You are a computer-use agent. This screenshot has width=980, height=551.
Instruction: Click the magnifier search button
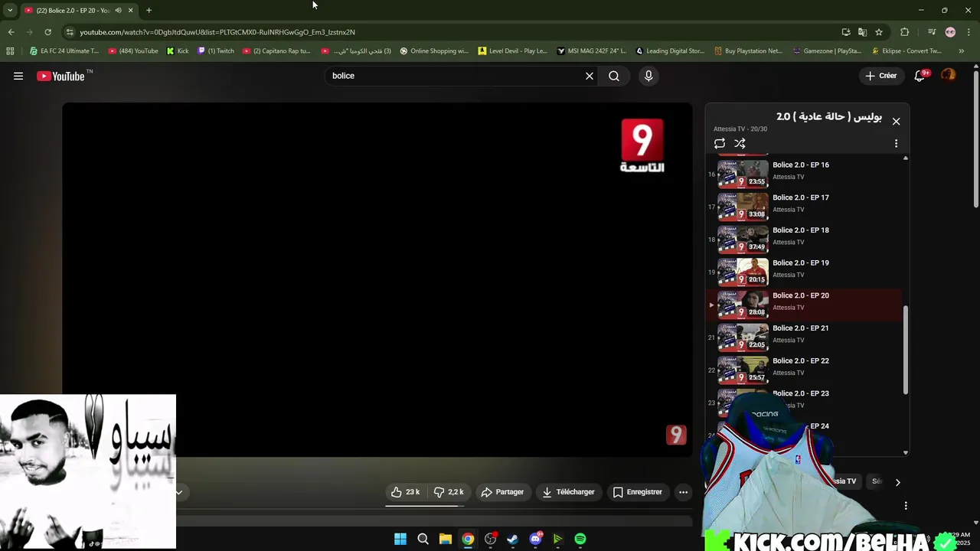[614, 76]
